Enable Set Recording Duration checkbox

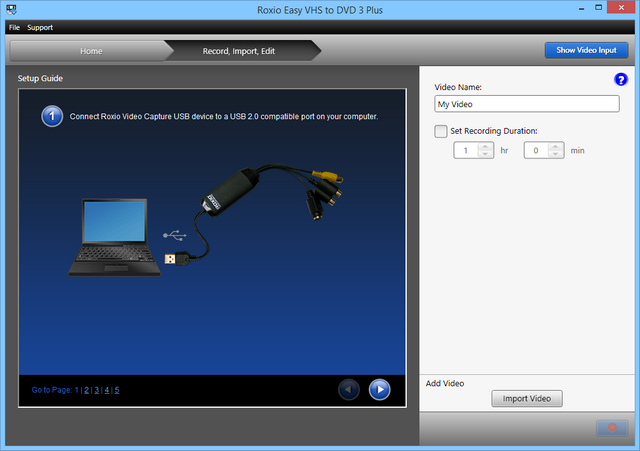pos(441,131)
